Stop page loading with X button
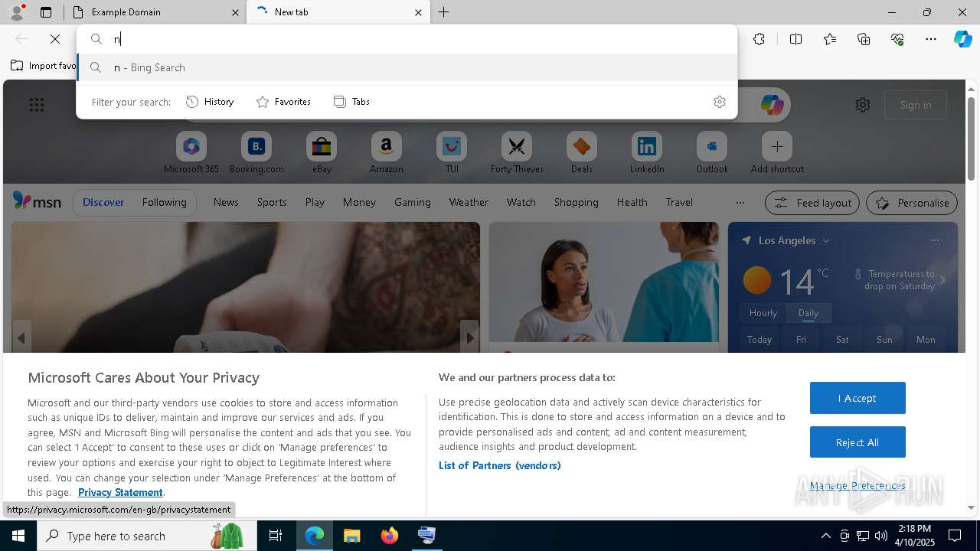This screenshot has height=551, width=980. pos(55,39)
